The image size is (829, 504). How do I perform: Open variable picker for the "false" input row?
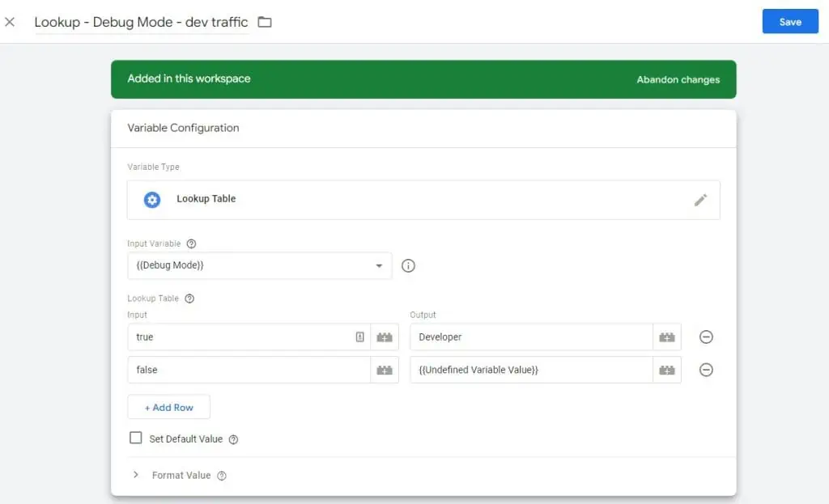[383, 370]
